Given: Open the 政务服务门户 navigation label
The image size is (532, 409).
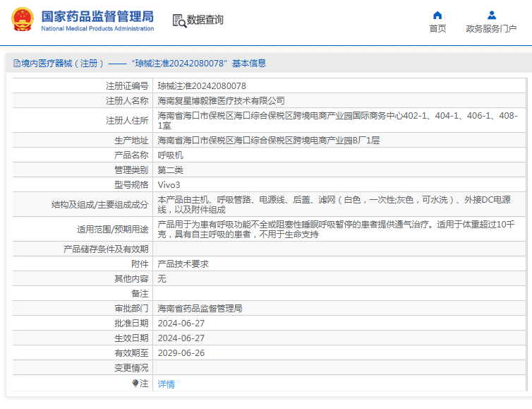Looking at the screenshot, I should point(491,29).
